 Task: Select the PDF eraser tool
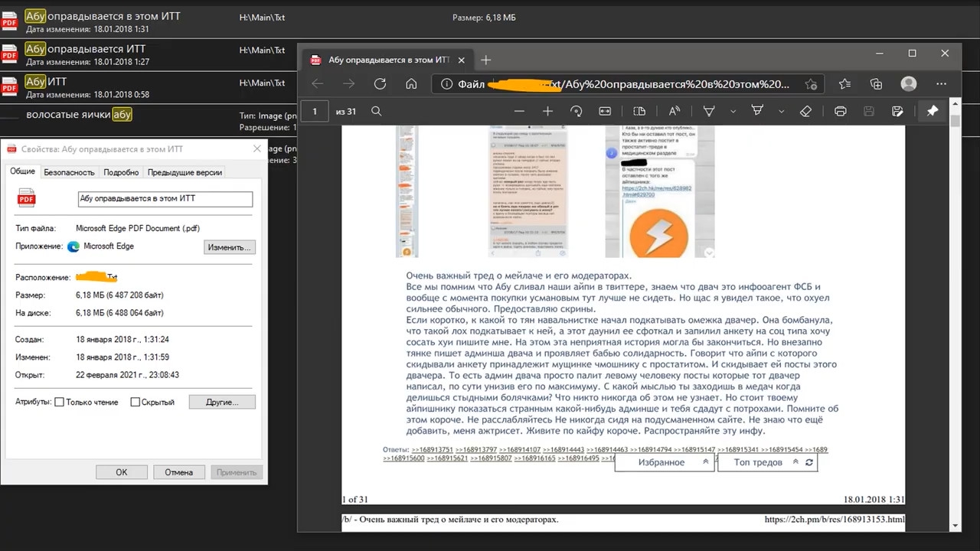click(805, 111)
